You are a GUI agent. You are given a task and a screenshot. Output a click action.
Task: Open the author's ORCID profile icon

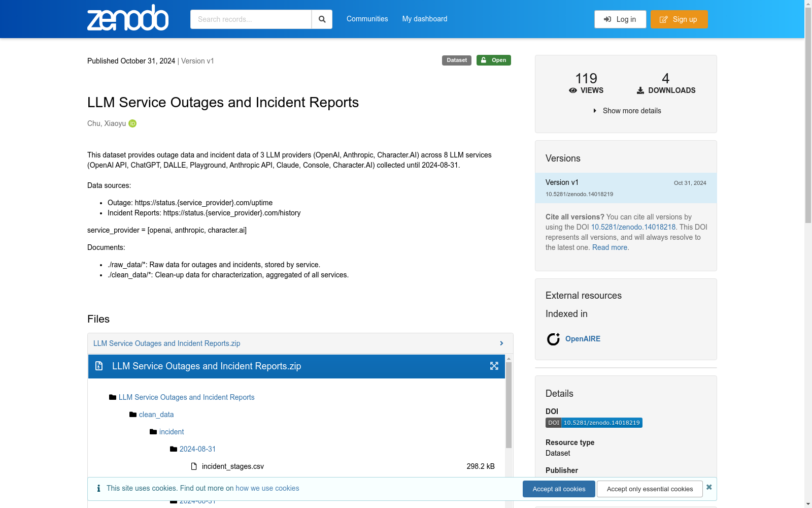coord(132,123)
